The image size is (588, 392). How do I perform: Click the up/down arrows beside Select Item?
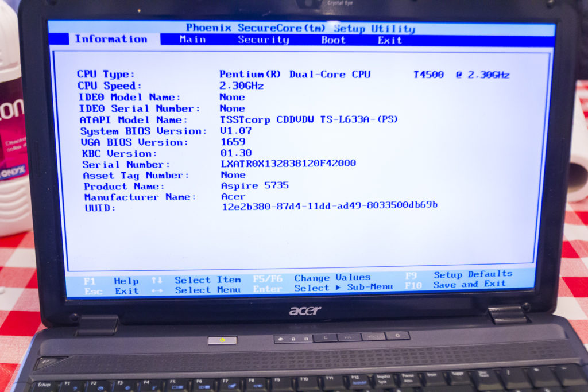pyautogui.click(x=156, y=280)
